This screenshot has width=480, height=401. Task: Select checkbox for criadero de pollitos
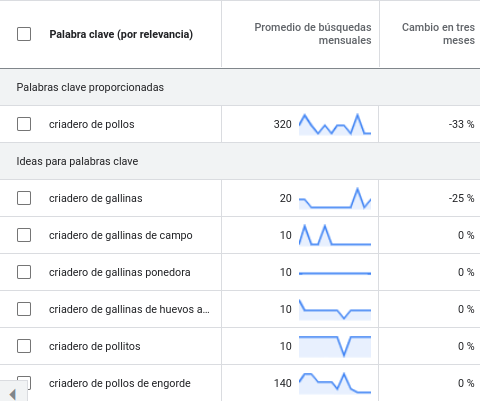[24, 346]
